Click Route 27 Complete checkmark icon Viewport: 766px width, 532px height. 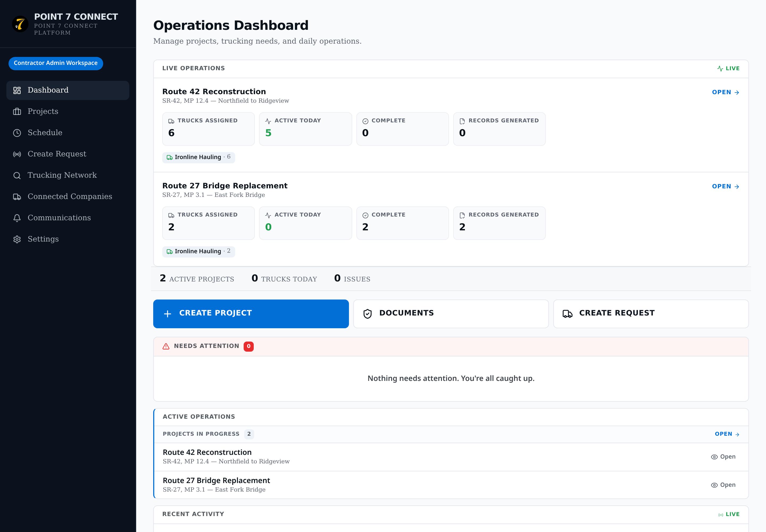point(365,216)
